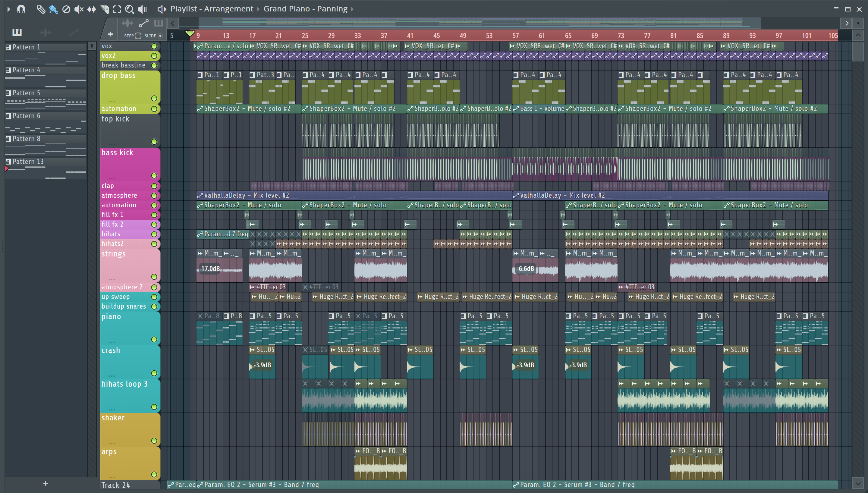The width and height of the screenshot is (868, 493).
Task: Choose the Select marquee tool
Action: pos(117,9)
